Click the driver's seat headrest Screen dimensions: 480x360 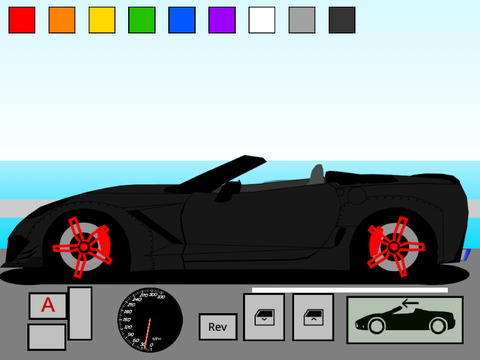pos(317,174)
